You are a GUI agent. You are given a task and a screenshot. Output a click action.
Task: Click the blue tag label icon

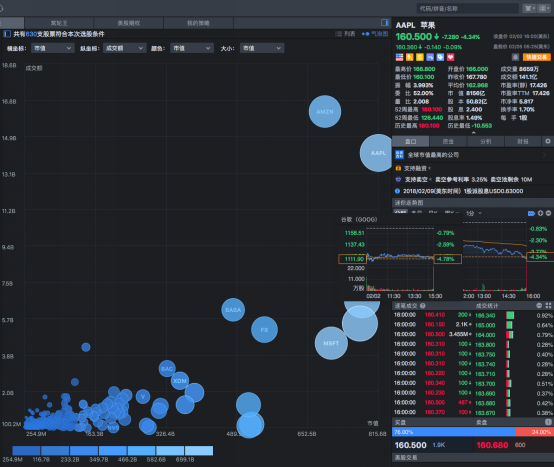point(440,57)
